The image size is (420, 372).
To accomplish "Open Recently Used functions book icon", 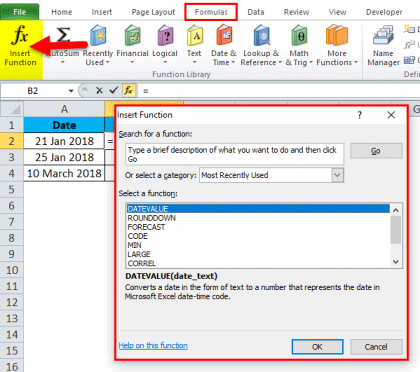I will pos(98,35).
